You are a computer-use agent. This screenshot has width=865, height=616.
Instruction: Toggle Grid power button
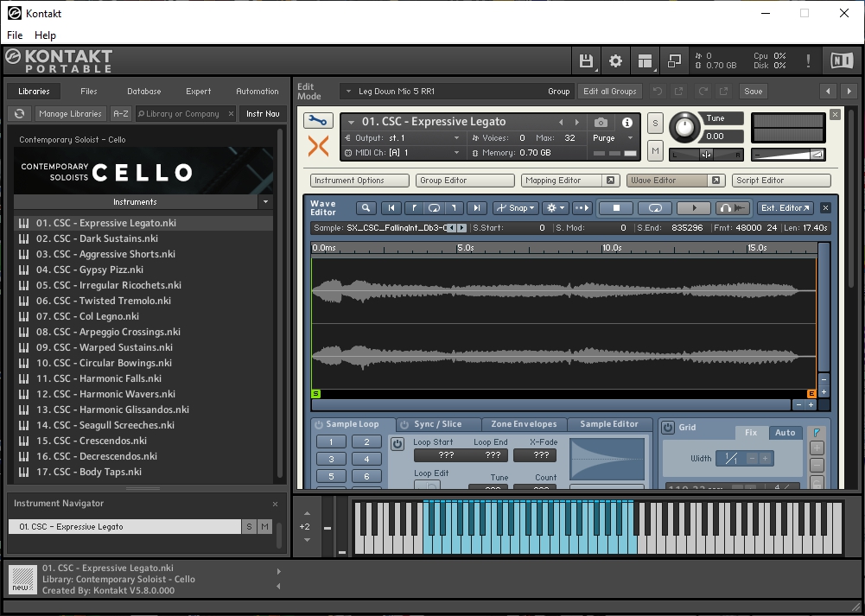667,428
